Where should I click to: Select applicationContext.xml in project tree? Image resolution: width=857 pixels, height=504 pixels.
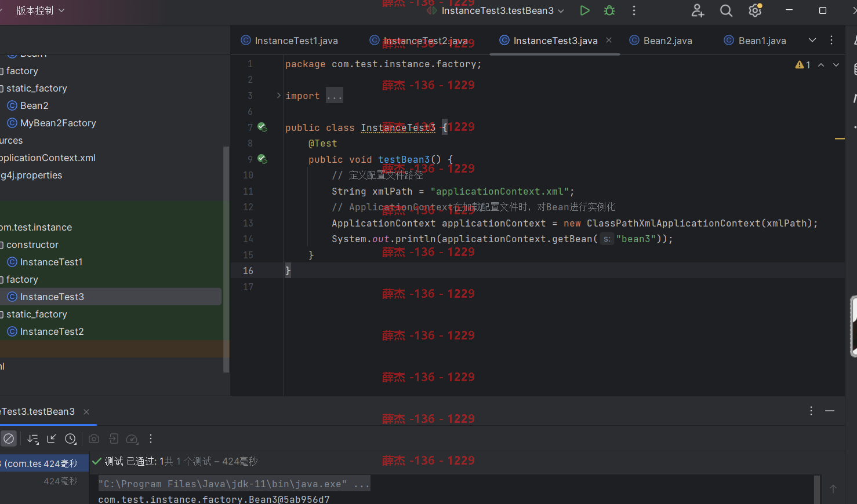coord(48,158)
